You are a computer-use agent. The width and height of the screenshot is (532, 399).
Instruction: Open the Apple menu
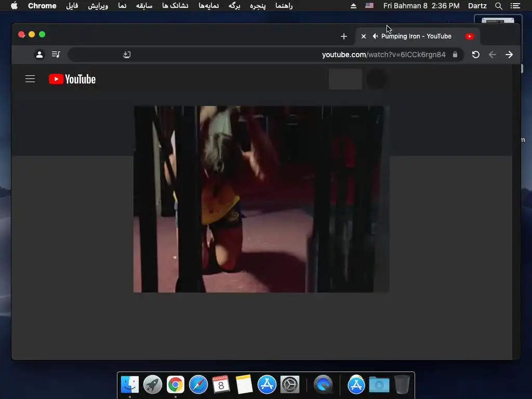click(x=14, y=6)
